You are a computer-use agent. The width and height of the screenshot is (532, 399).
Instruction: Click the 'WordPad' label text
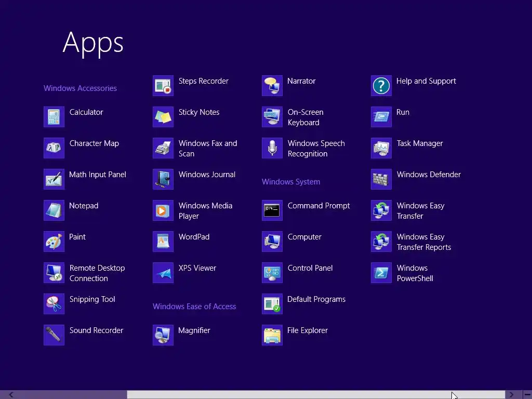tap(194, 237)
